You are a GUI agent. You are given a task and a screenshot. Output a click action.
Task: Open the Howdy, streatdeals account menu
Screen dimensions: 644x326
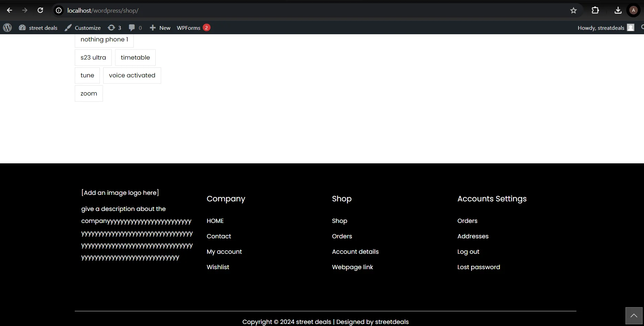click(606, 28)
